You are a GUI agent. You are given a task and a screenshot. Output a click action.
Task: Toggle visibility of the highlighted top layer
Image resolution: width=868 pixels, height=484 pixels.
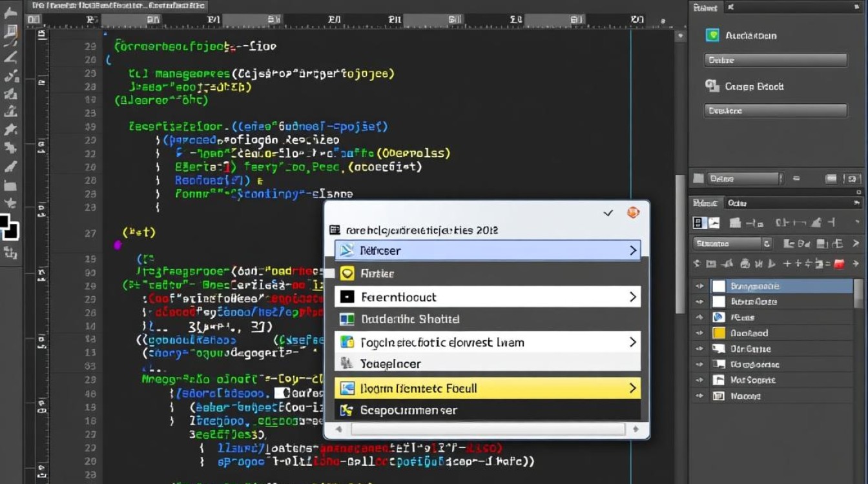point(699,286)
